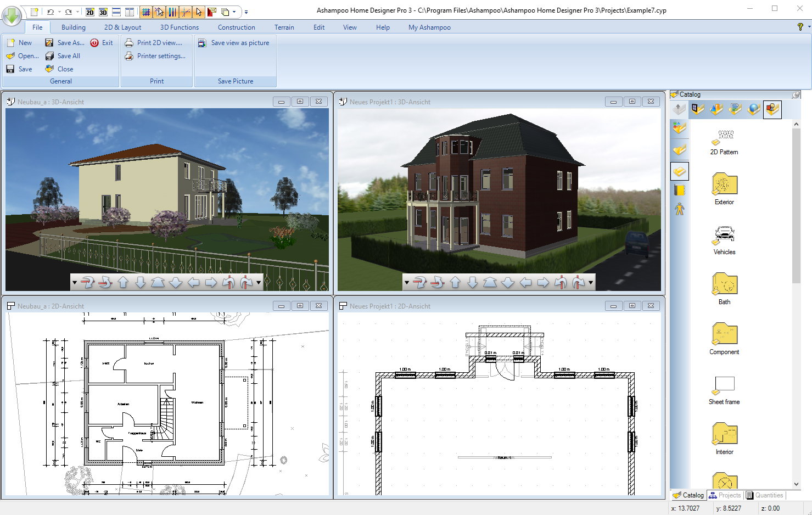Open the redo history dropdown arrow
This screenshot has height=515, width=812.
[77, 12]
